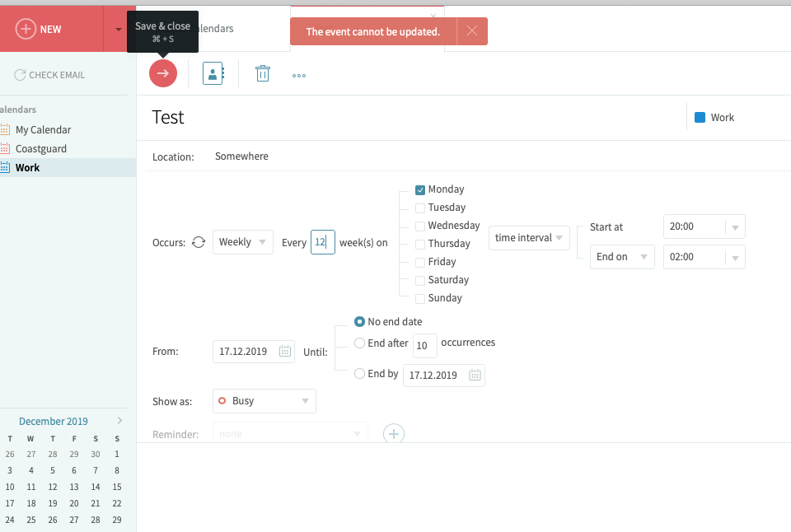This screenshot has height=532, width=791.
Task: Click the Save & close arrow button
Action: [163, 73]
